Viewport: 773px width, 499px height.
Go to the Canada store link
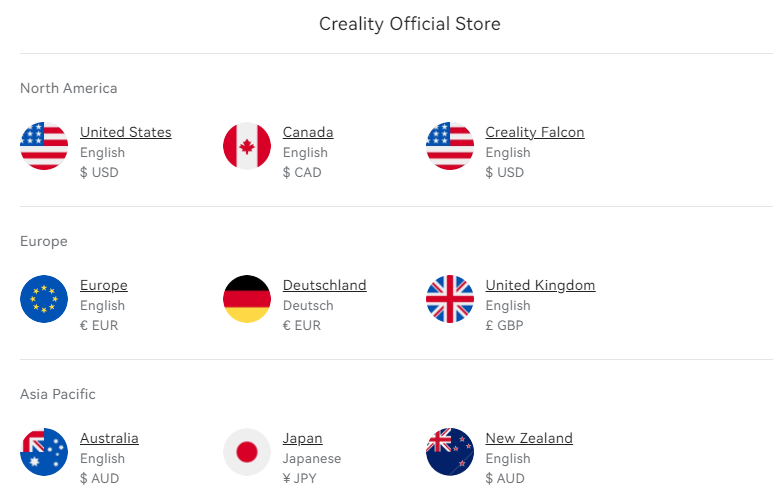pos(308,132)
